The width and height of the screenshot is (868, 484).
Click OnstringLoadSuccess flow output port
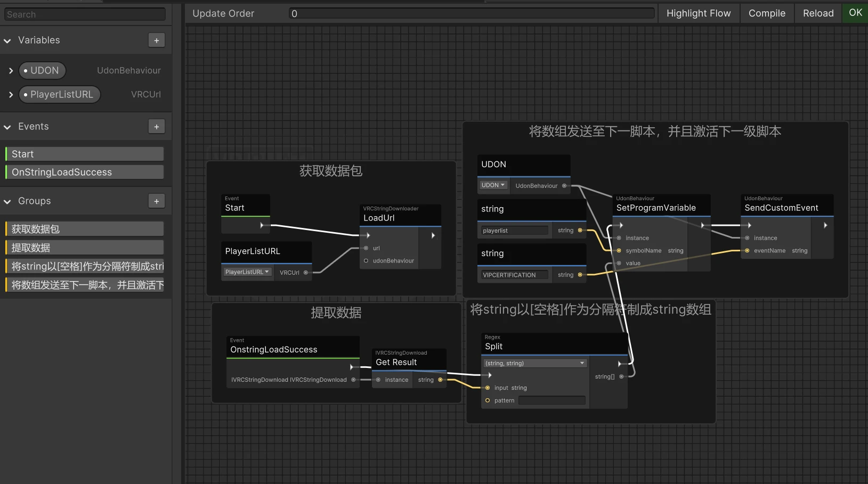coord(351,367)
